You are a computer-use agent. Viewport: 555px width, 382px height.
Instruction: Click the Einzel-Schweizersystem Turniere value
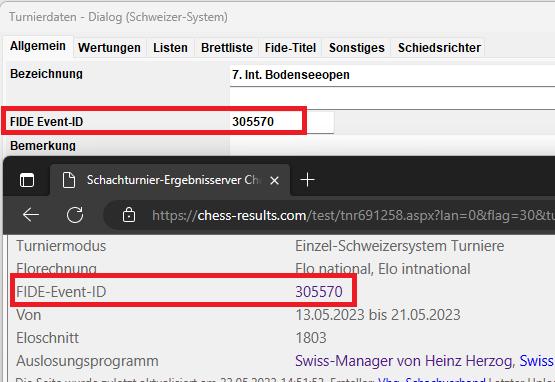pyautogui.click(x=400, y=246)
